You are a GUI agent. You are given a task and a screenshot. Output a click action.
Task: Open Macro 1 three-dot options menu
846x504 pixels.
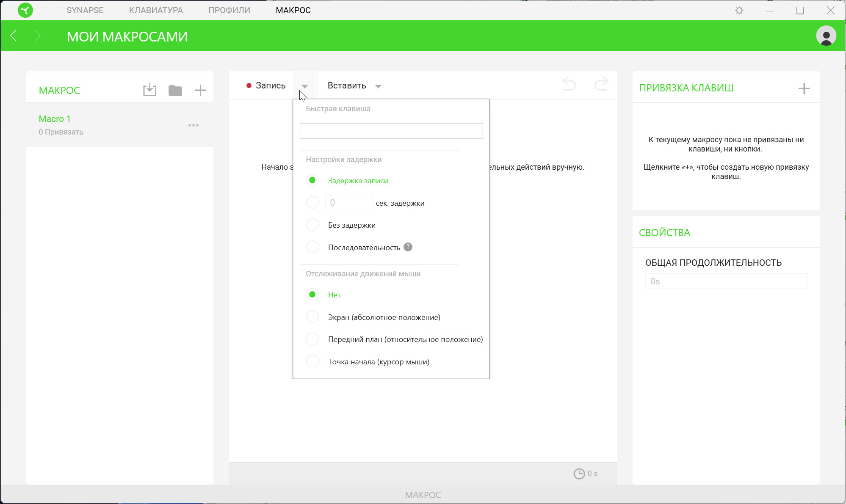pos(194,125)
